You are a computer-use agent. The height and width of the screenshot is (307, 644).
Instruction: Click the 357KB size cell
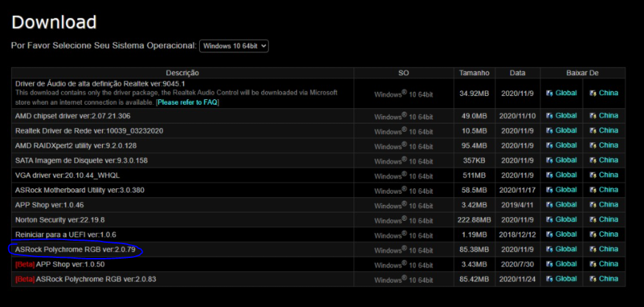tap(474, 161)
